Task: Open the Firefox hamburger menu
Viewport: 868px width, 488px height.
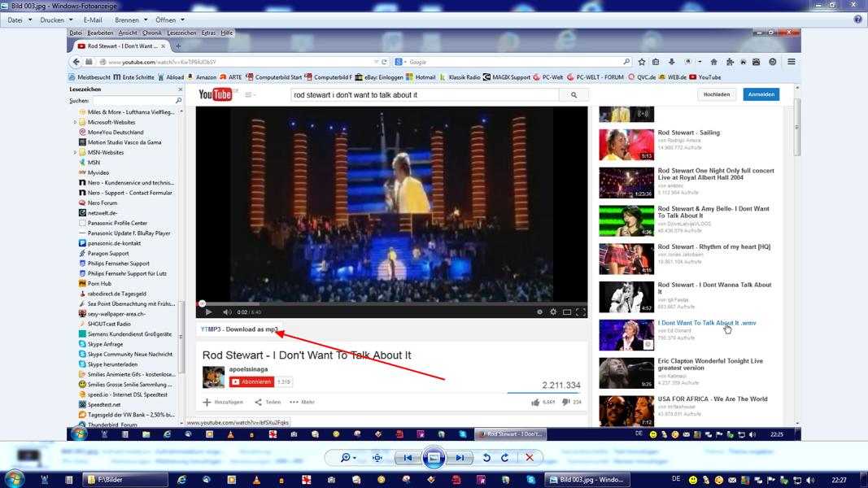Action: point(792,62)
